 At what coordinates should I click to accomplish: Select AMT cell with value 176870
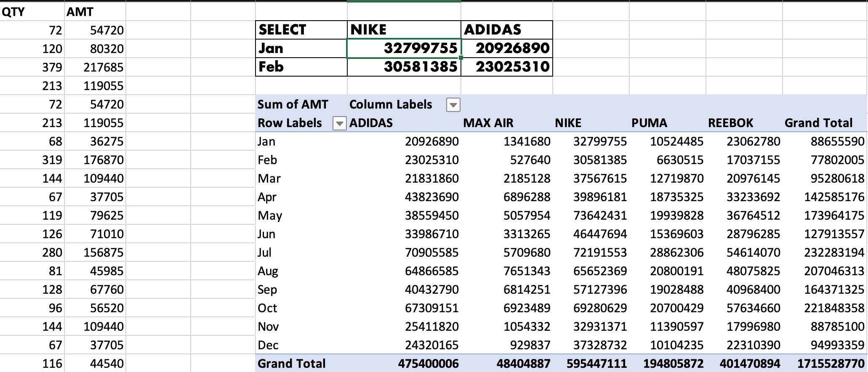pyautogui.click(x=95, y=160)
